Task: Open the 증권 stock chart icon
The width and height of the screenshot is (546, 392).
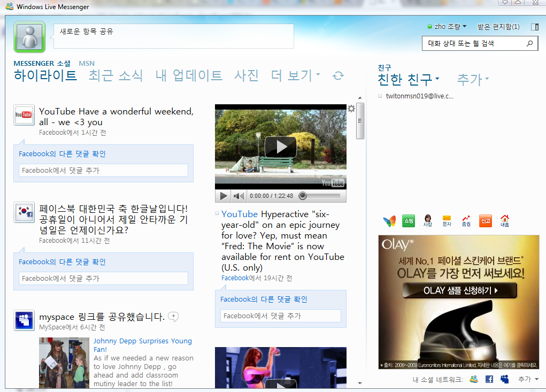Action: coord(466,221)
